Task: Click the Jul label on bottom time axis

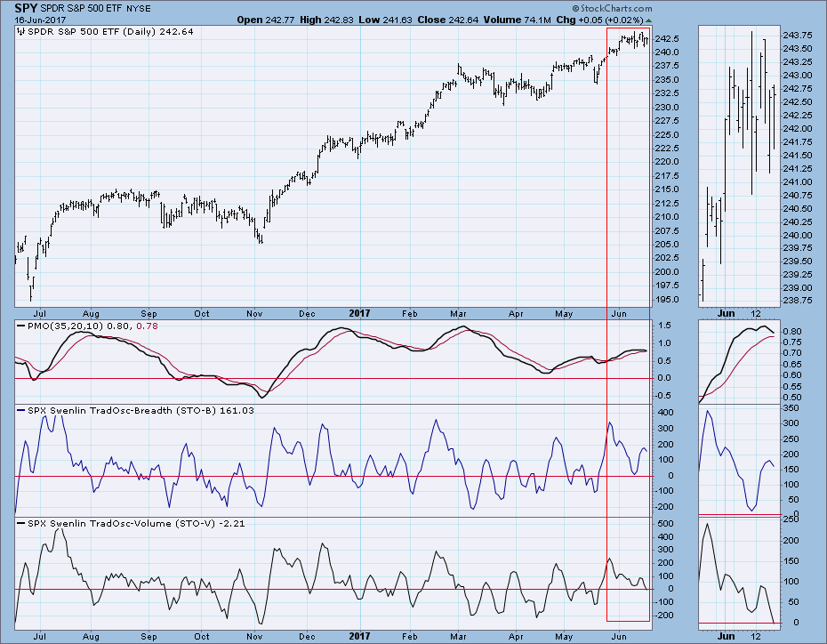Action: (39, 637)
